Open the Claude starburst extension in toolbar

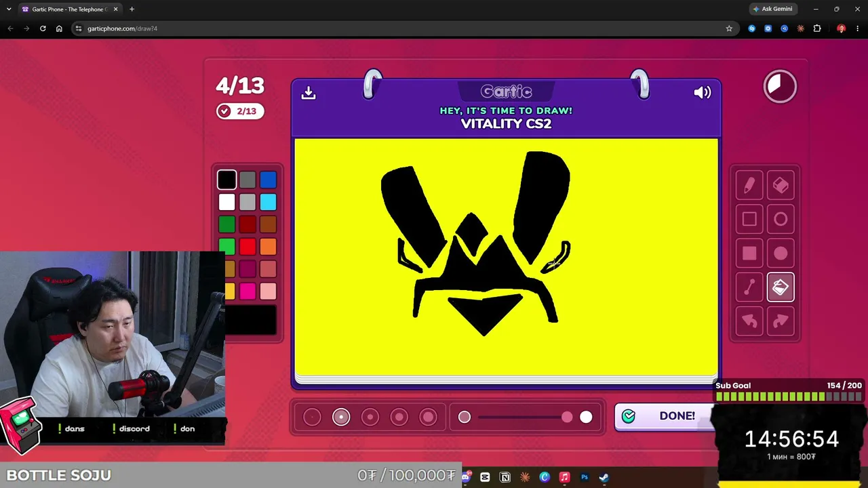(x=801, y=28)
